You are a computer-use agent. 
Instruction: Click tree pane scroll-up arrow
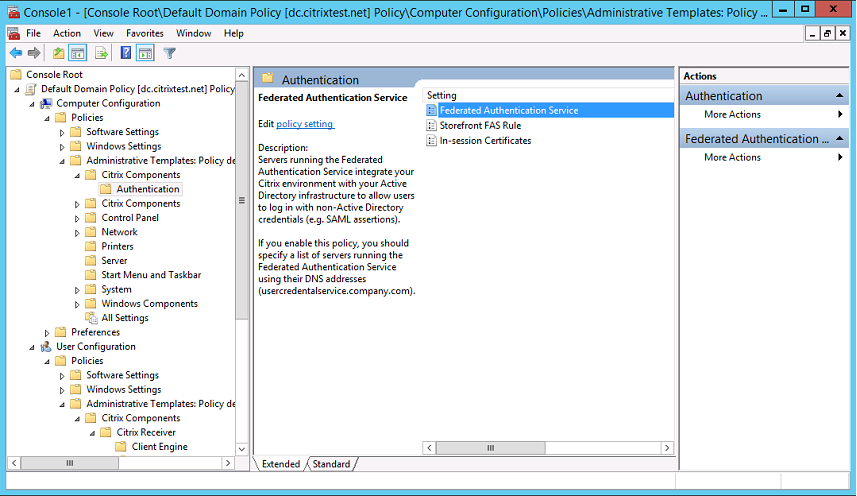point(242,75)
